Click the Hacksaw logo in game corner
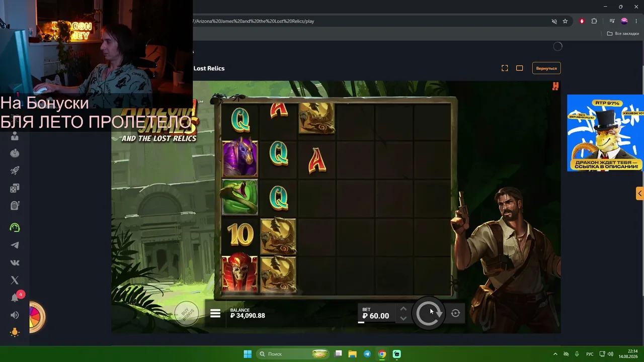The image size is (644, 362). tap(555, 86)
